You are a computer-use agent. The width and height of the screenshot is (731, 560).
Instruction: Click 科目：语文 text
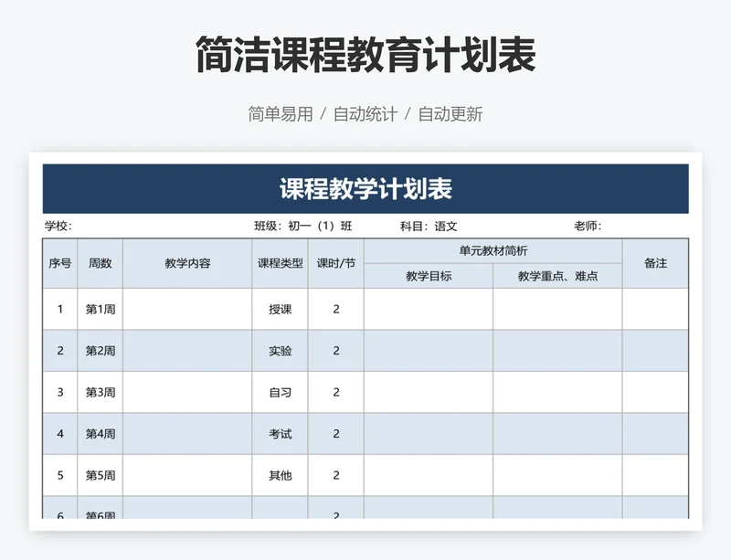[x=429, y=227]
